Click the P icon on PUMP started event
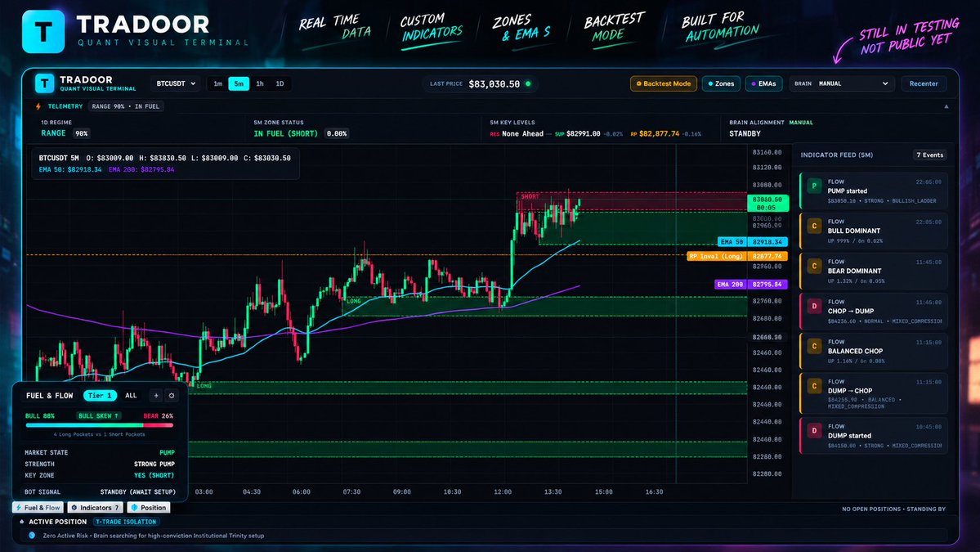This screenshot has height=552, width=980. click(x=814, y=186)
